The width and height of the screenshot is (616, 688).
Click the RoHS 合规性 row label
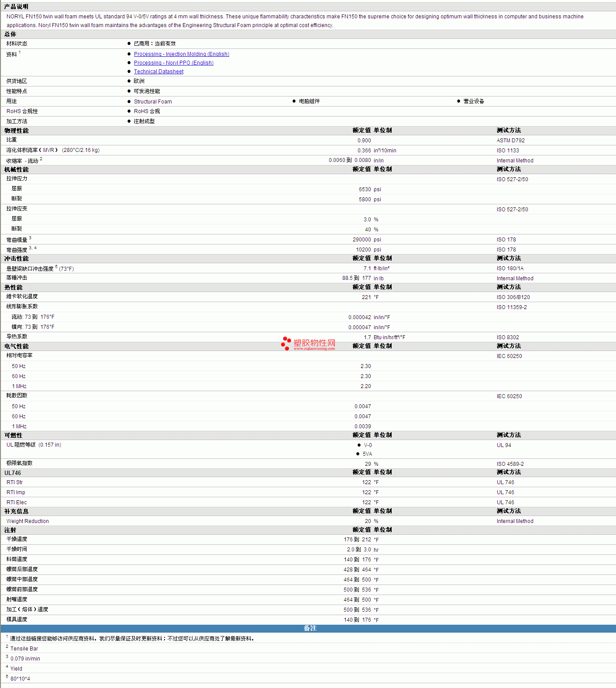pyautogui.click(x=22, y=111)
